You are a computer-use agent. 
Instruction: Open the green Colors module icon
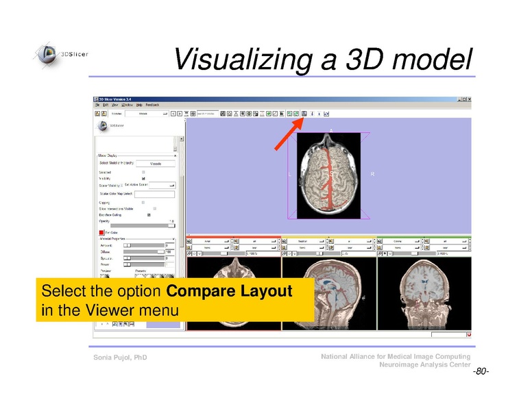pos(269,114)
